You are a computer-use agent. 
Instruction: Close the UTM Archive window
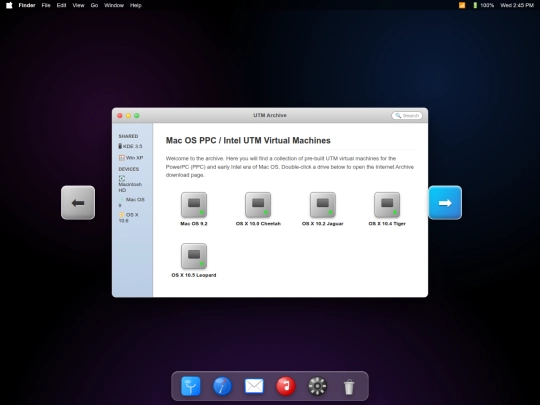click(x=120, y=116)
